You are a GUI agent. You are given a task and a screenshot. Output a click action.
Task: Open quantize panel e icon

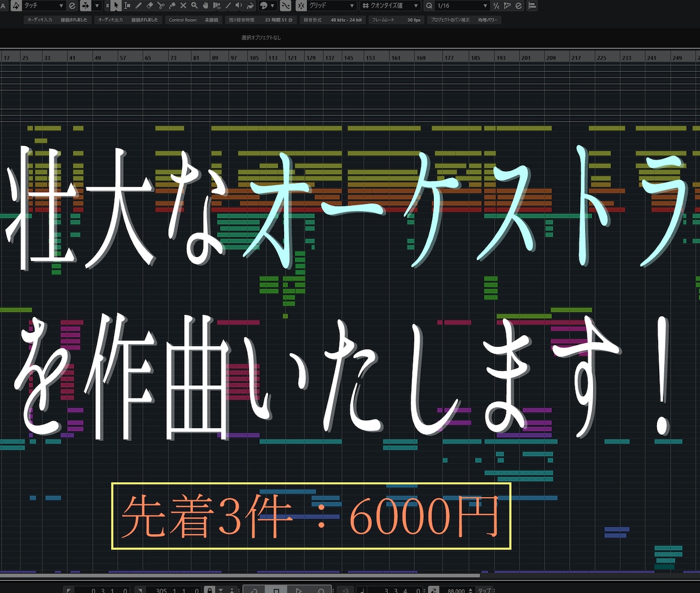point(519,6)
